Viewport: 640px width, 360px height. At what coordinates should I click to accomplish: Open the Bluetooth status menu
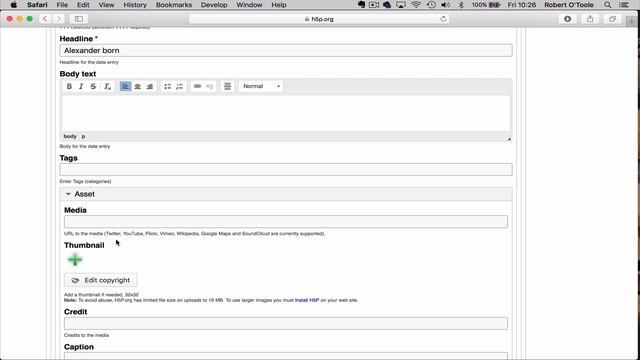[461, 5]
